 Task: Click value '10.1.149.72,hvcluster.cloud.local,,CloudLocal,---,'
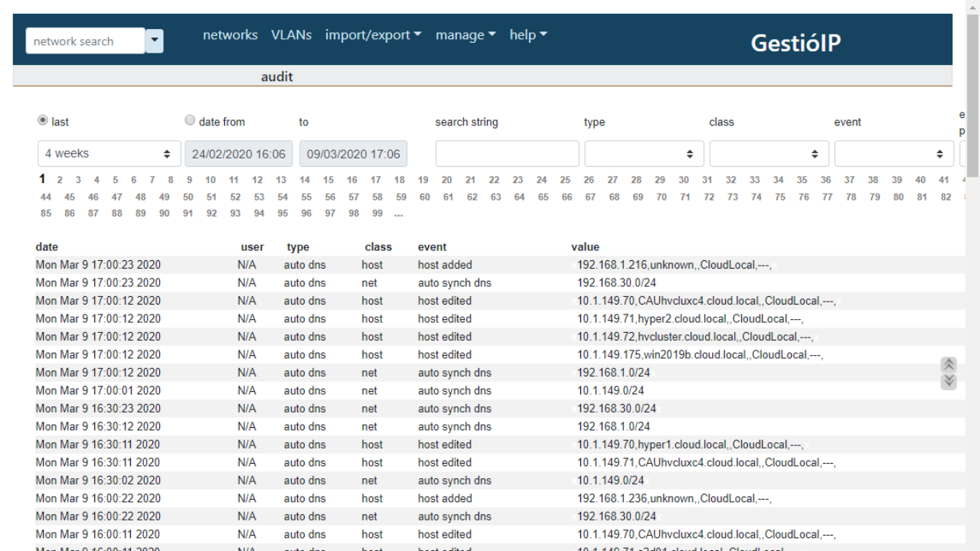(x=695, y=337)
